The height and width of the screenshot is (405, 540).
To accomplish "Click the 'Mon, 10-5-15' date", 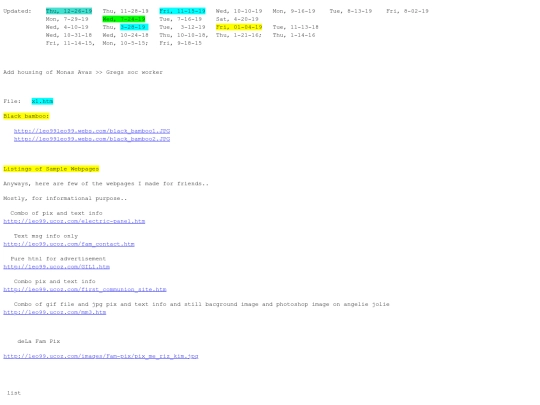I will (125, 43).
